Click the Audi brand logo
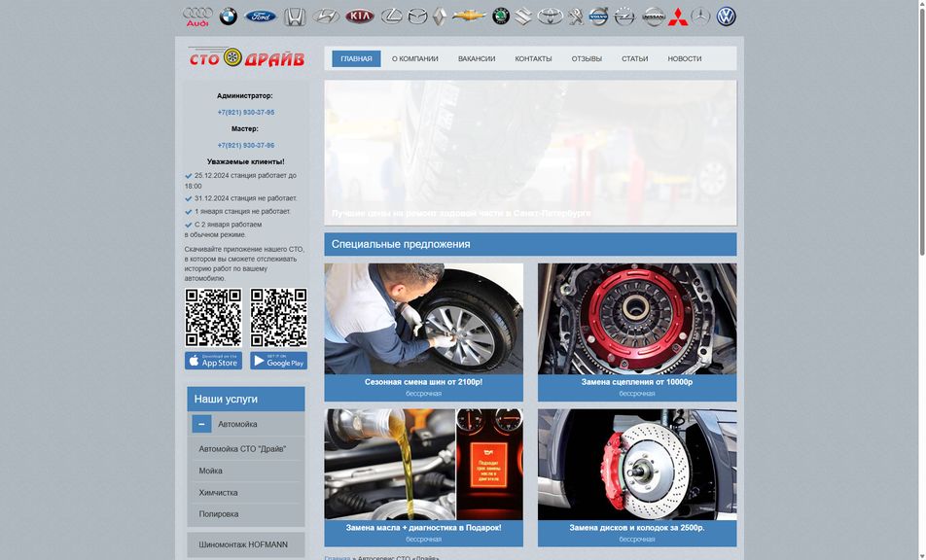926x560 pixels. point(197,17)
